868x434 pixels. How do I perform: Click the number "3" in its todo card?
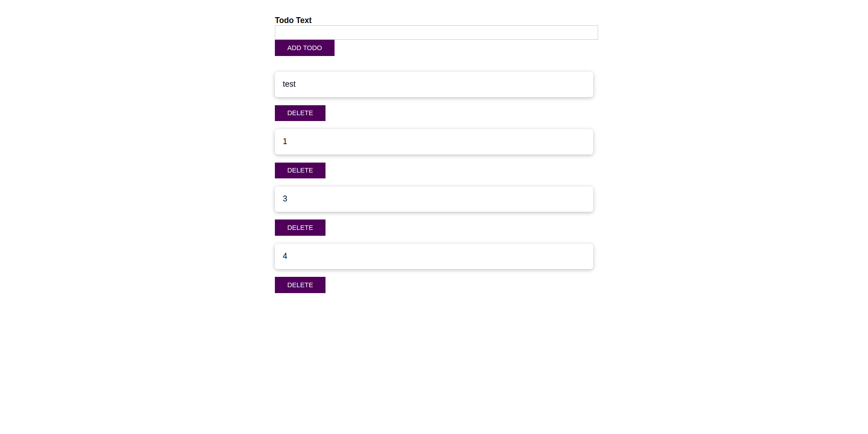tap(285, 199)
